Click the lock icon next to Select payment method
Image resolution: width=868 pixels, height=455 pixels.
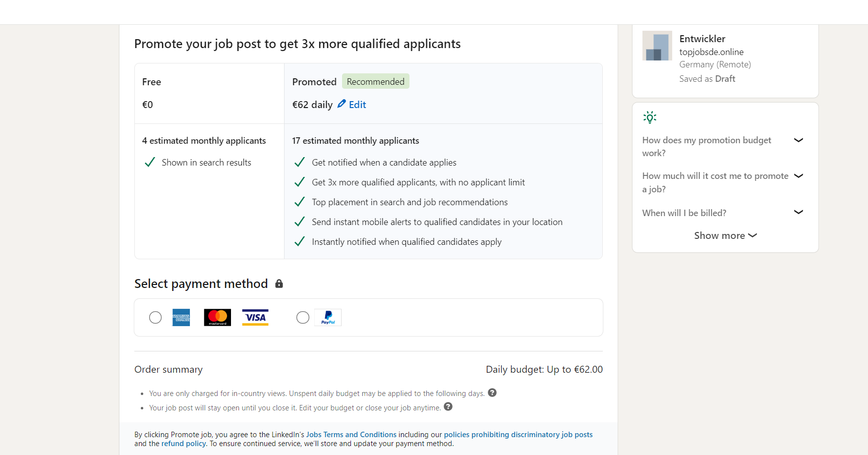[x=279, y=284]
